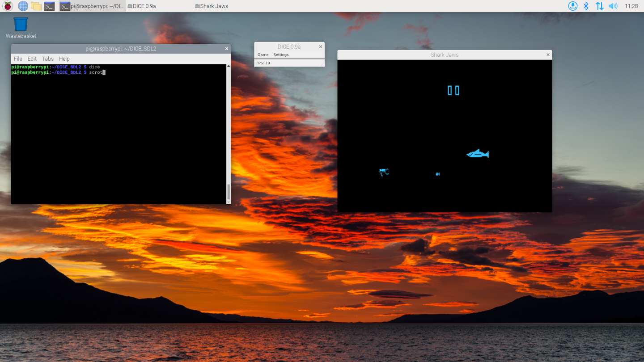Click the DICE 0.9a window title bar
644x362 pixels.
coord(289,46)
